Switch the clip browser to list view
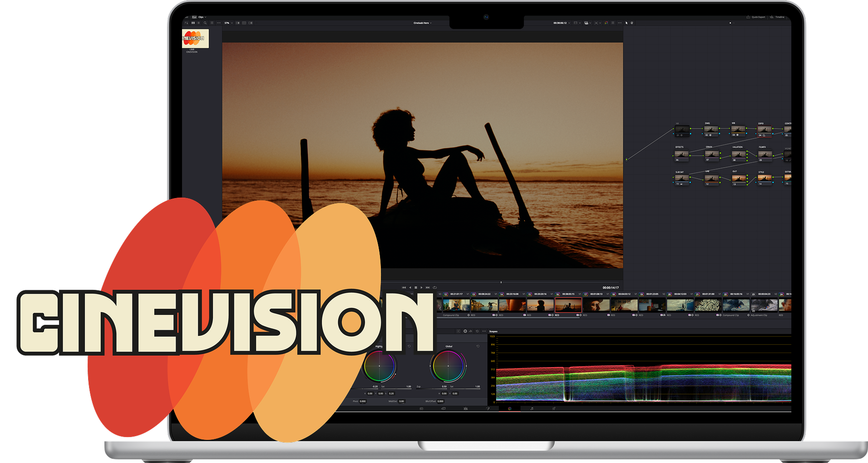868x463 pixels. click(x=198, y=23)
